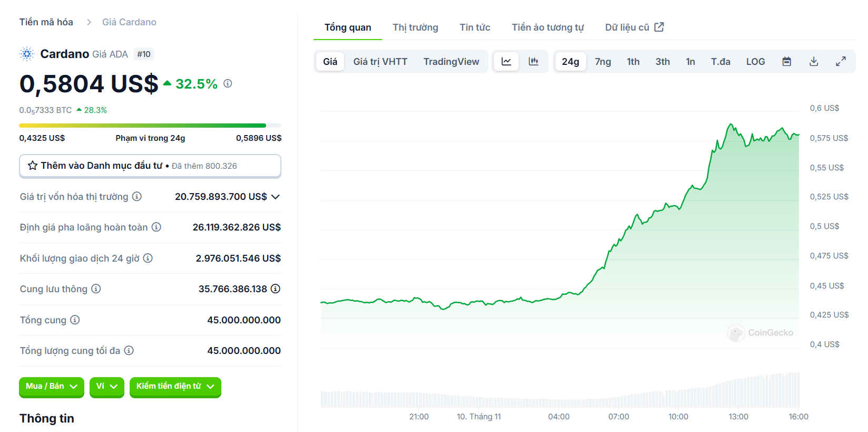Show info for Giá trị vốn hóa thị trường
868x432 pixels.
click(137, 196)
